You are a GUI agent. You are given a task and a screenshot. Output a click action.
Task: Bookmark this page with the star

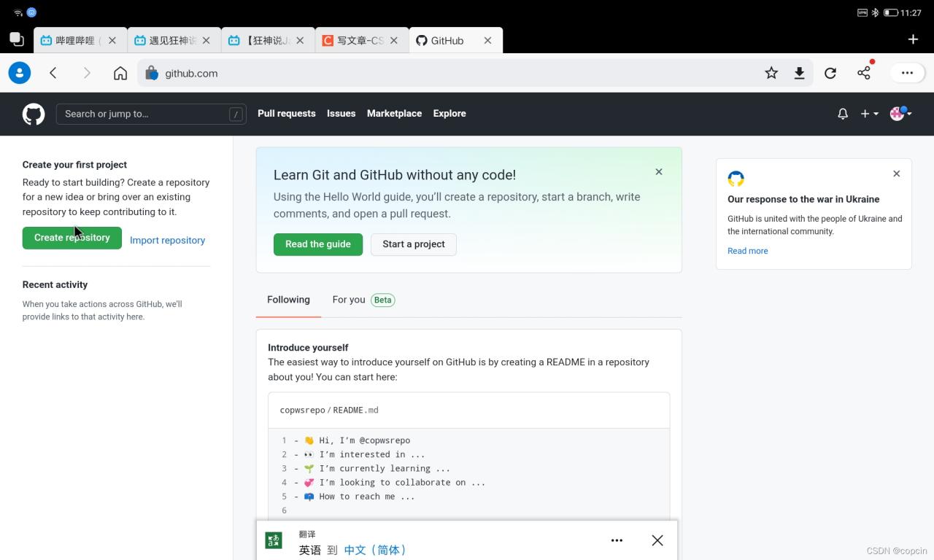pos(771,73)
